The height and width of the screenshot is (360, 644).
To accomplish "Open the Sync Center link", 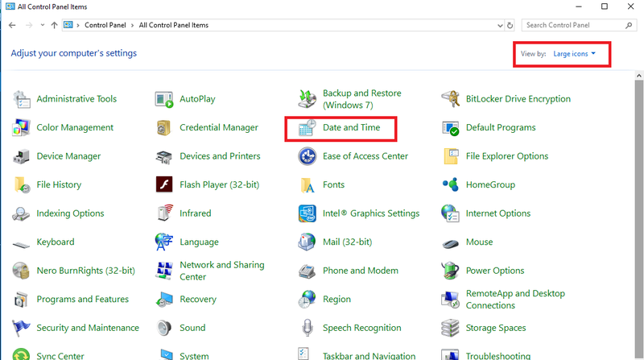I will click(x=60, y=356).
